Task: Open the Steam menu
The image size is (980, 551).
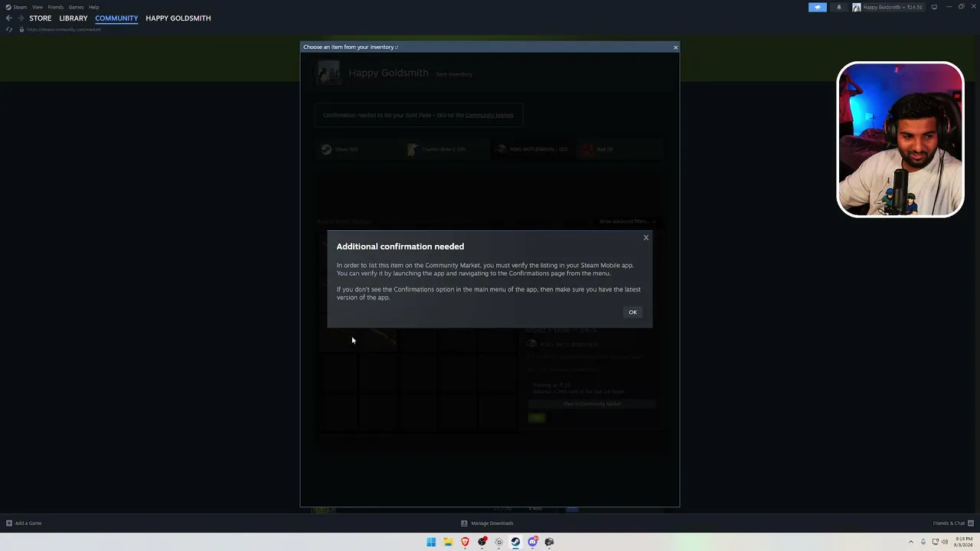Action: click(x=20, y=7)
